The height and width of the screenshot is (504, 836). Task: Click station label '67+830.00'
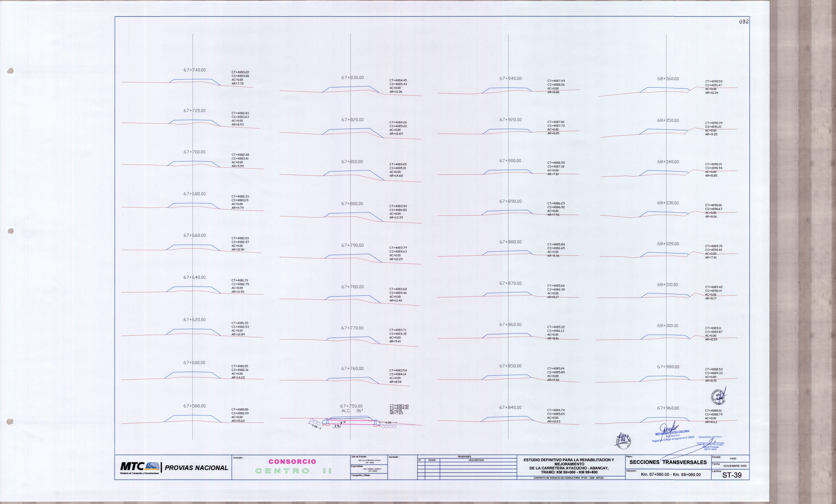click(352, 78)
